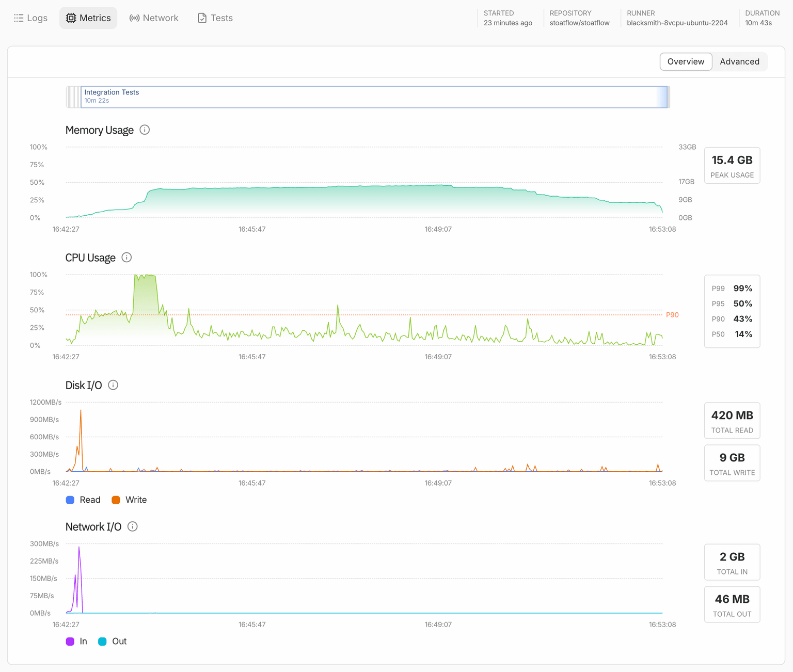Viewport: 793px width, 672px height.
Task: Toggle the Out series legend swatch
Action: 102,641
